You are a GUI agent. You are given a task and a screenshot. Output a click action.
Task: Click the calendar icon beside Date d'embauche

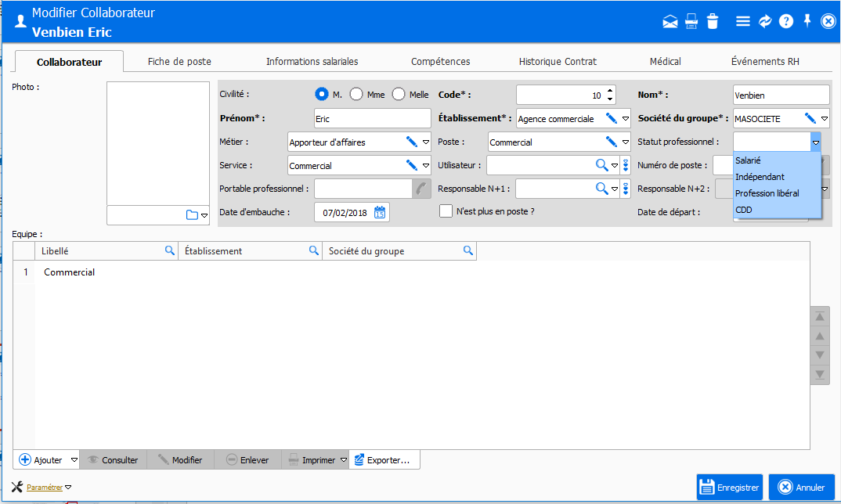pyautogui.click(x=380, y=212)
